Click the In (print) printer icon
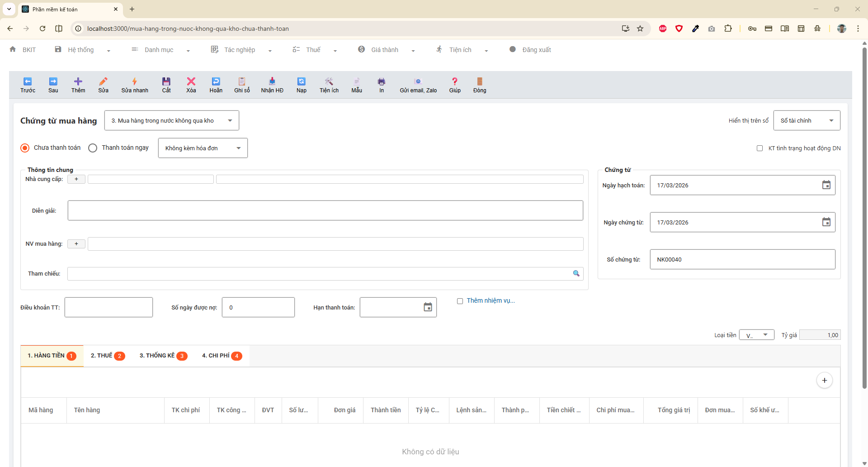The width and height of the screenshot is (868, 467). (382, 82)
